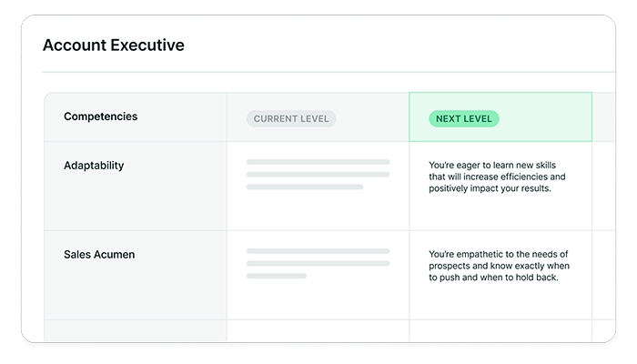Click the cell right of Adaptability's next level text

click(603, 186)
